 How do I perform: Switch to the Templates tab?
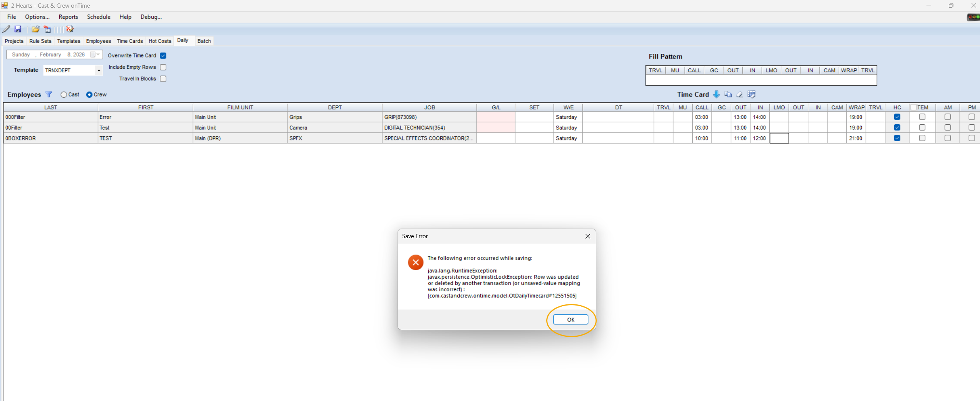[69, 41]
